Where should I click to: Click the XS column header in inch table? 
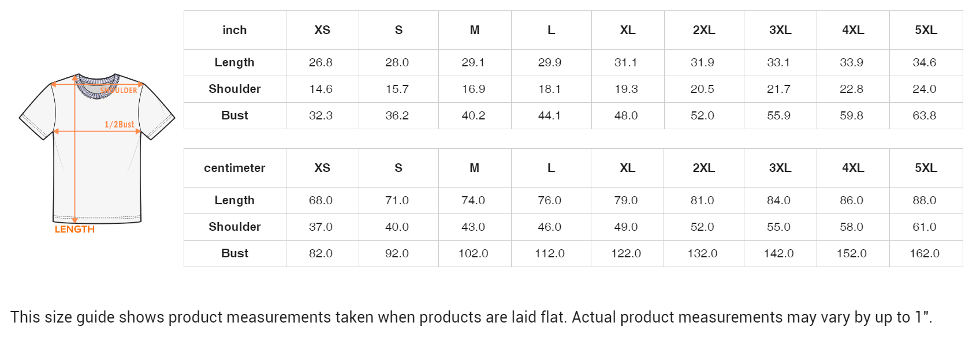[322, 30]
